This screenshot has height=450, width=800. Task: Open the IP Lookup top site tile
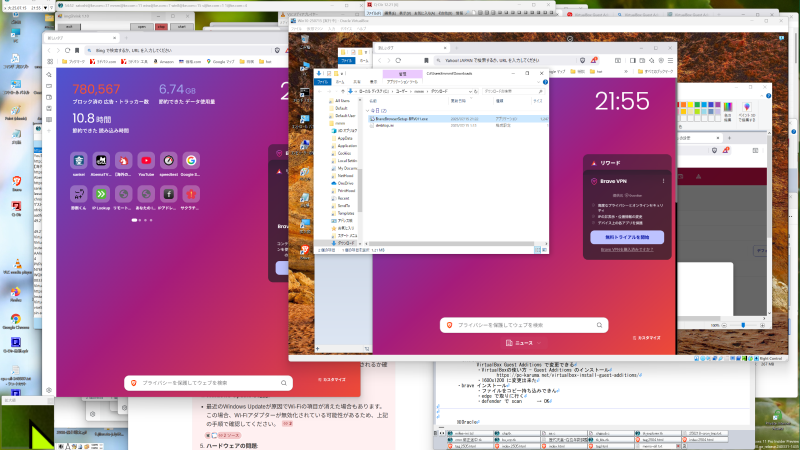pyautogui.click(x=101, y=194)
